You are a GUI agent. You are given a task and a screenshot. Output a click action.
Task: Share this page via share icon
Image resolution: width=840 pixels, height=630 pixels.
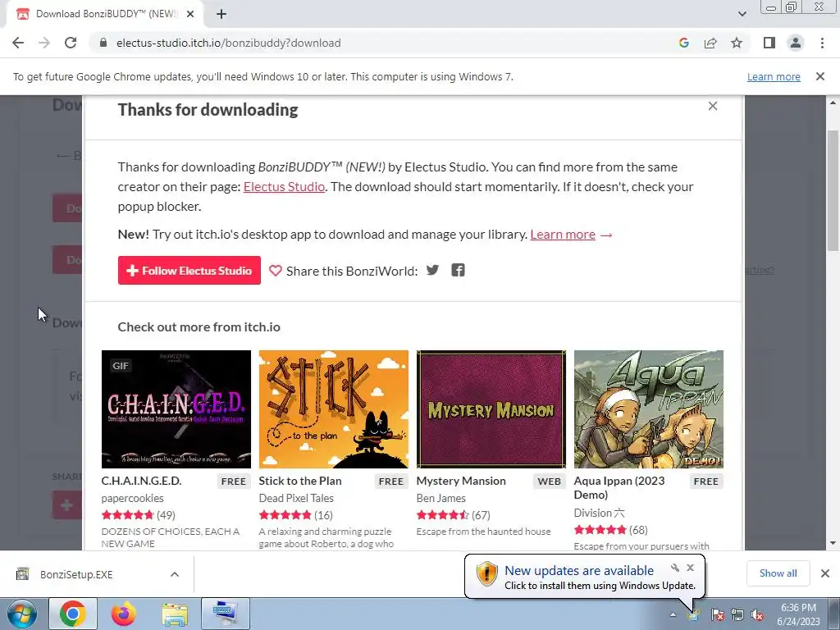click(x=710, y=43)
